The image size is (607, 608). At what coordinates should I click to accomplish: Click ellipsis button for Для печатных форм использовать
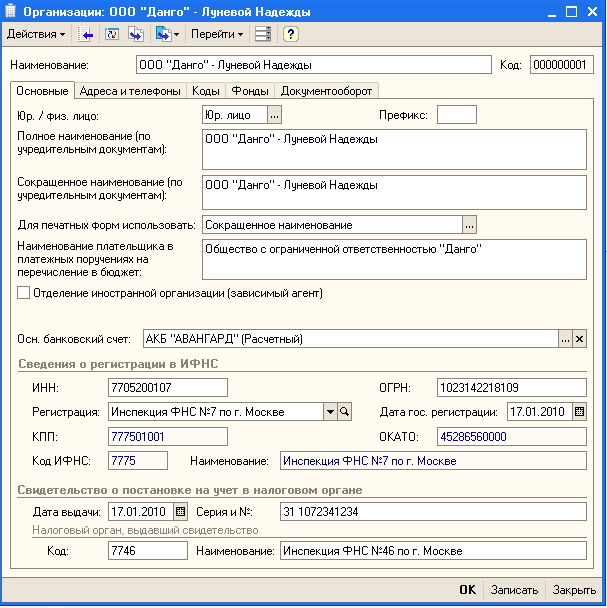pyautogui.click(x=469, y=224)
